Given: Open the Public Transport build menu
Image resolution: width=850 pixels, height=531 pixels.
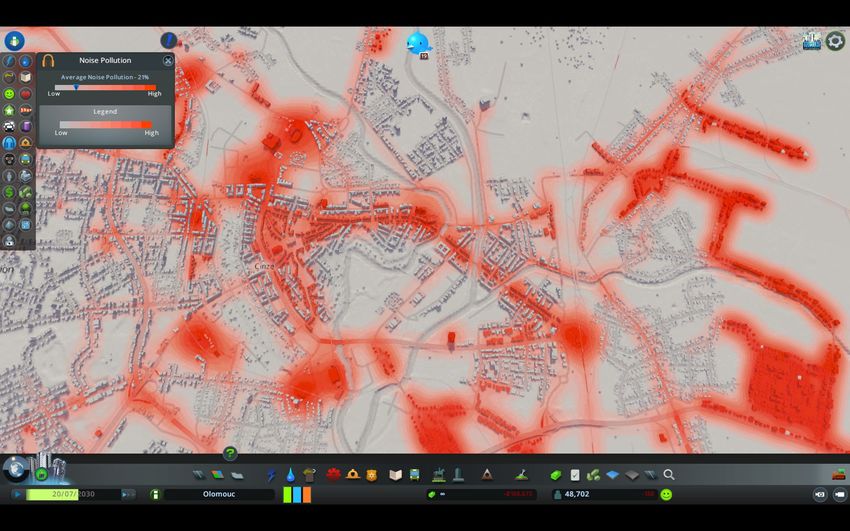Looking at the screenshot, I should (x=414, y=475).
